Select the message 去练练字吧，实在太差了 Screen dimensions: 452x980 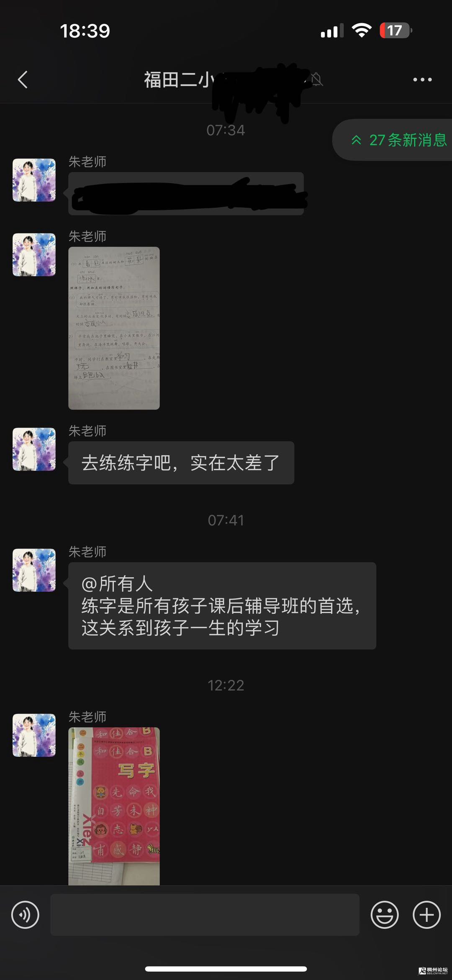181,463
